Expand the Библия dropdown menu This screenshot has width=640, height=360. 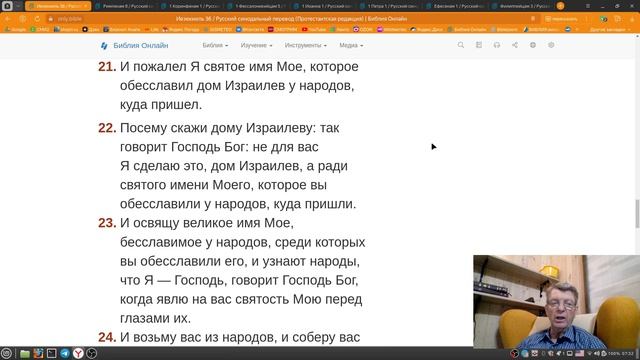point(215,45)
